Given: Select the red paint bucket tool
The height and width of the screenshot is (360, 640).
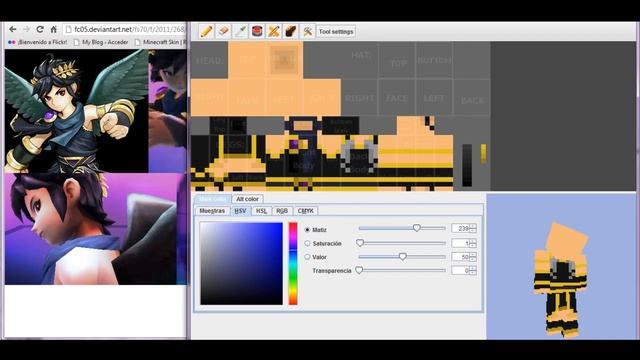Looking at the screenshot, I should point(257,31).
